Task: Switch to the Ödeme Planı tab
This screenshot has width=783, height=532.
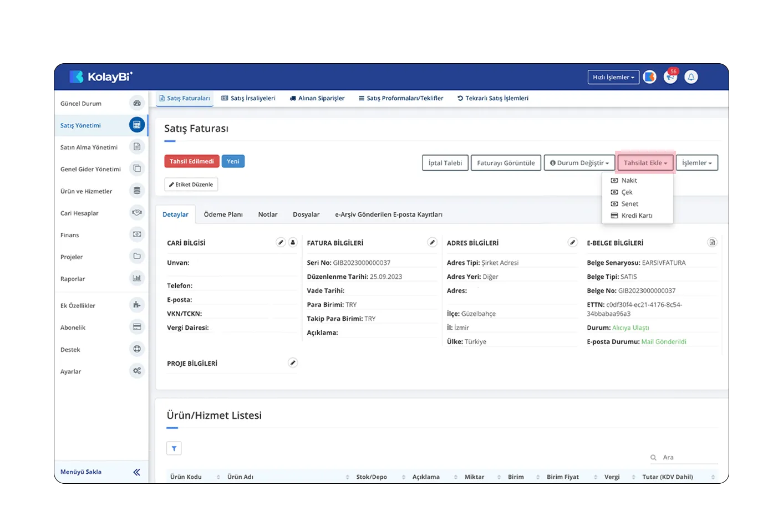Action: coord(223,214)
